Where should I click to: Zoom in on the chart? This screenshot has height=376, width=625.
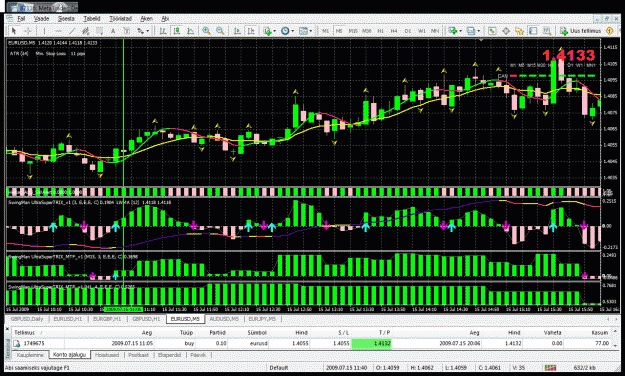tap(206, 31)
